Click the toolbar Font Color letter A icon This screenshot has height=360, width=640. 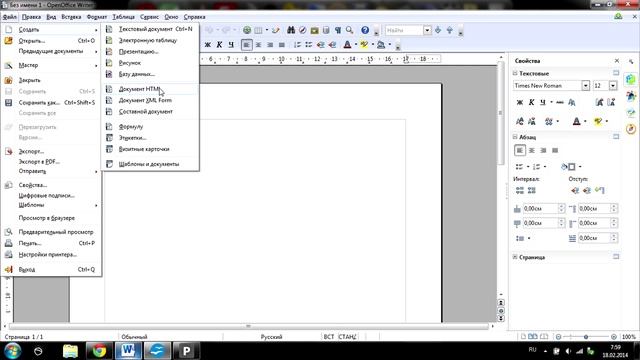(347, 45)
